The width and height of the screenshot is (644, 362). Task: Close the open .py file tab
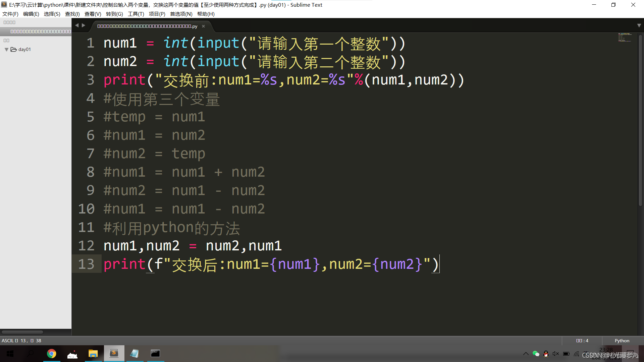(x=203, y=26)
